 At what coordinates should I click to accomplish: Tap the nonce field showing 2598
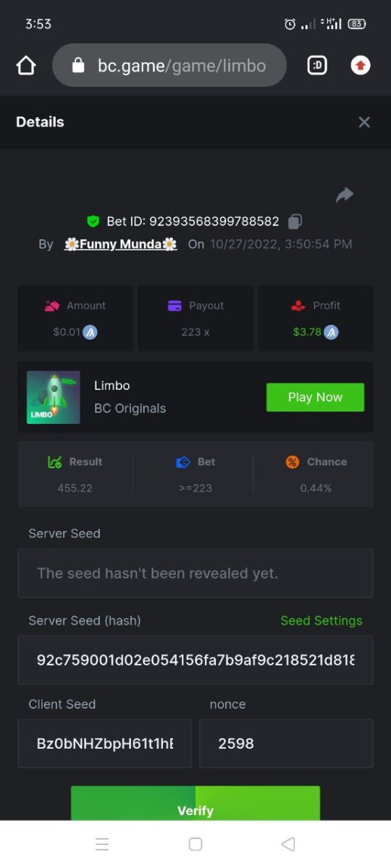[286, 743]
